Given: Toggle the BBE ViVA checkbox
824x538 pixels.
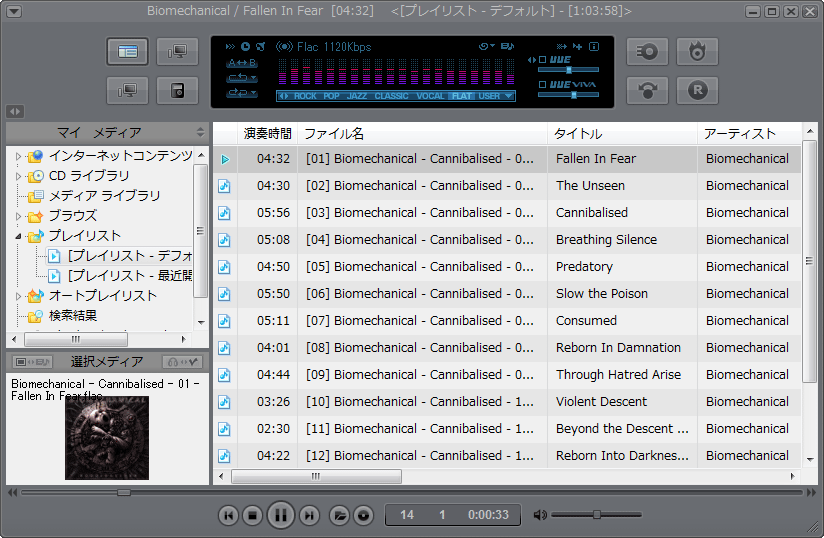Looking at the screenshot, I should pyautogui.click(x=543, y=85).
